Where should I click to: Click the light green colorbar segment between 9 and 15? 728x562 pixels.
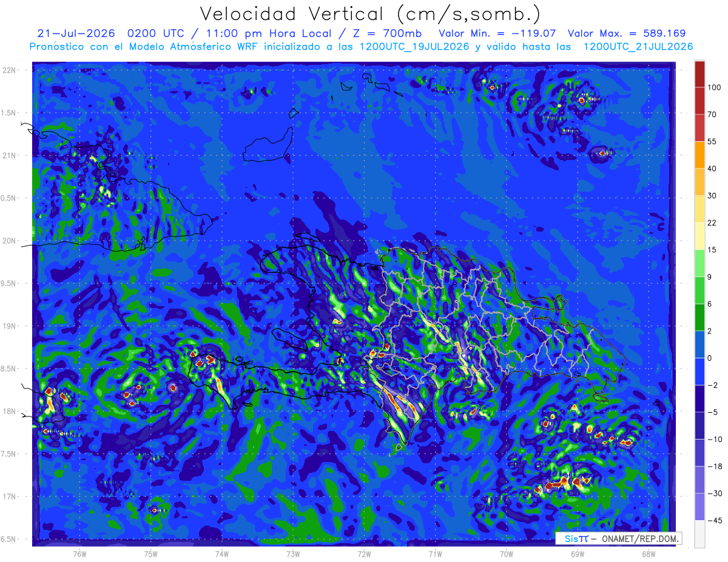tap(699, 263)
